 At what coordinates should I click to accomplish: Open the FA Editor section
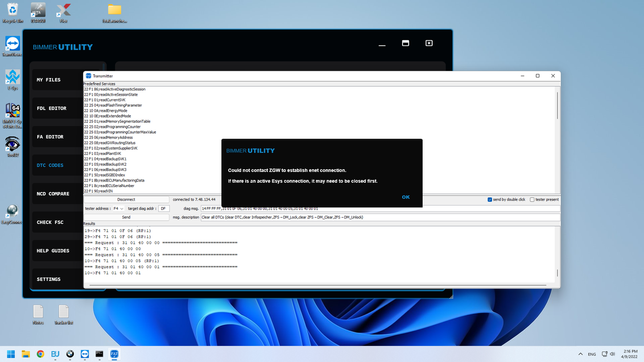point(57,137)
